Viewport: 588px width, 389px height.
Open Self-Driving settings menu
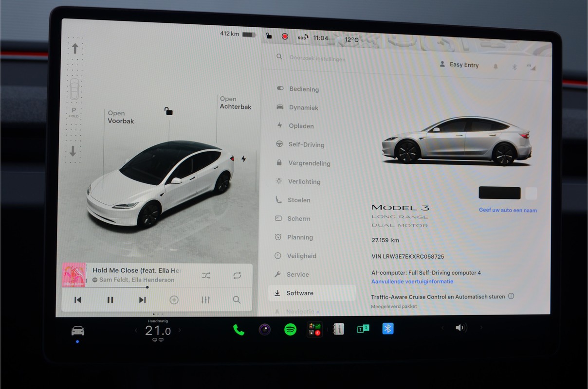[x=300, y=144]
